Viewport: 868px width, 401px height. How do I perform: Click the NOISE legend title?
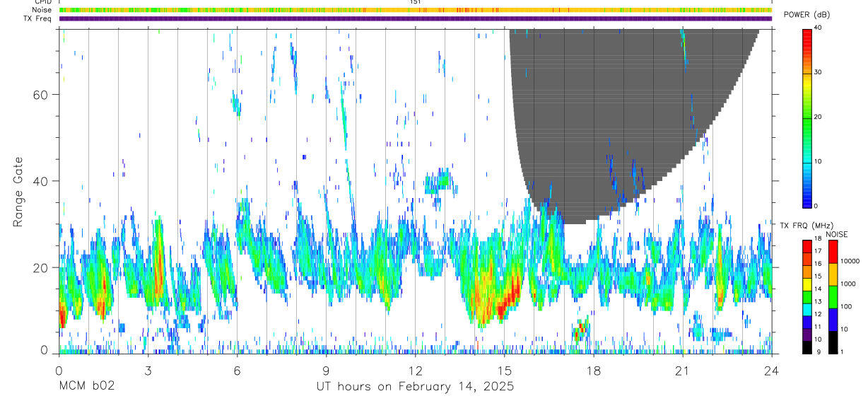[836, 234]
